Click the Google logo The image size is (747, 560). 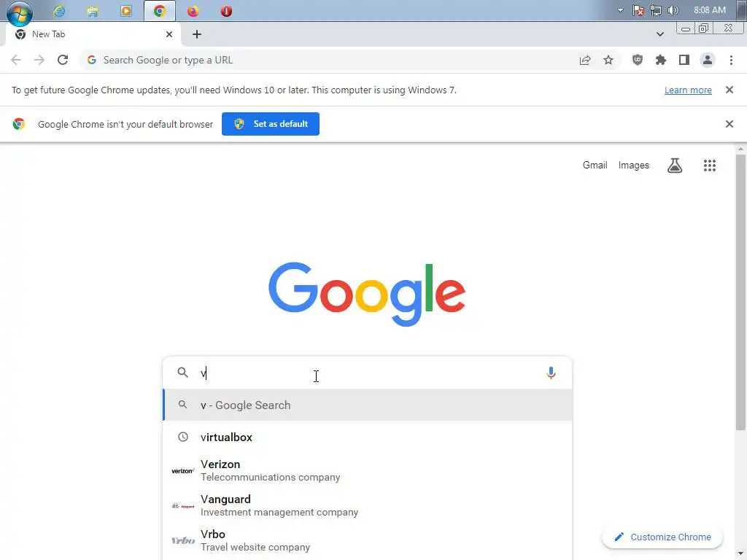click(367, 294)
